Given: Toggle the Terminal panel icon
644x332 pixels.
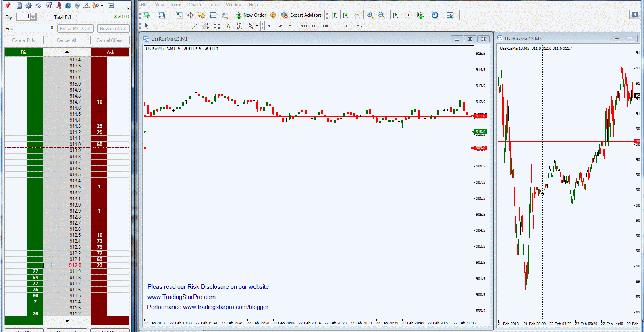Looking at the screenshot, I should [213, 15].
